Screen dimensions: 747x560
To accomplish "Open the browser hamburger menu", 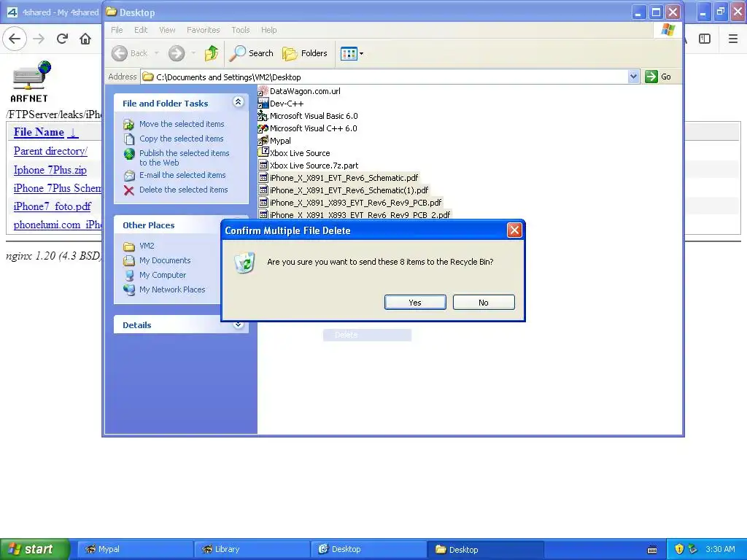I will point(733,39).
